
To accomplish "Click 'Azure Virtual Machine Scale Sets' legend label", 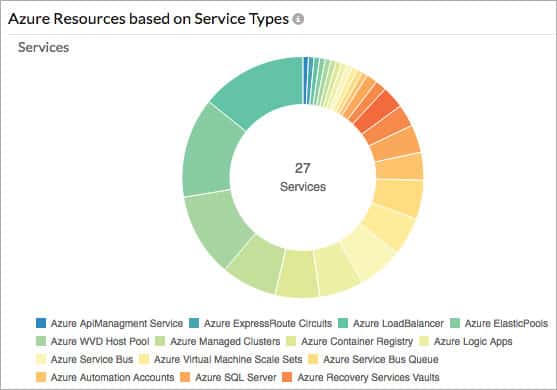I will (228, 359).
